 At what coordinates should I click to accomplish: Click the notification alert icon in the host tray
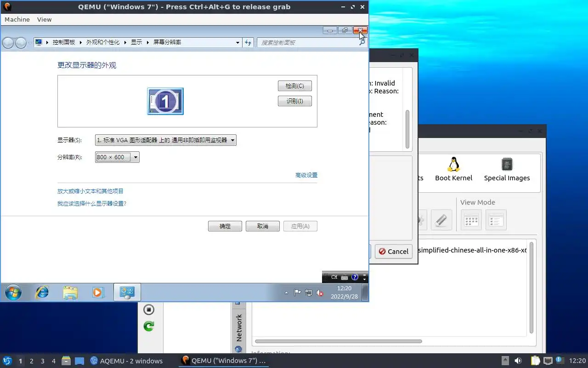(x=560, y=360)
